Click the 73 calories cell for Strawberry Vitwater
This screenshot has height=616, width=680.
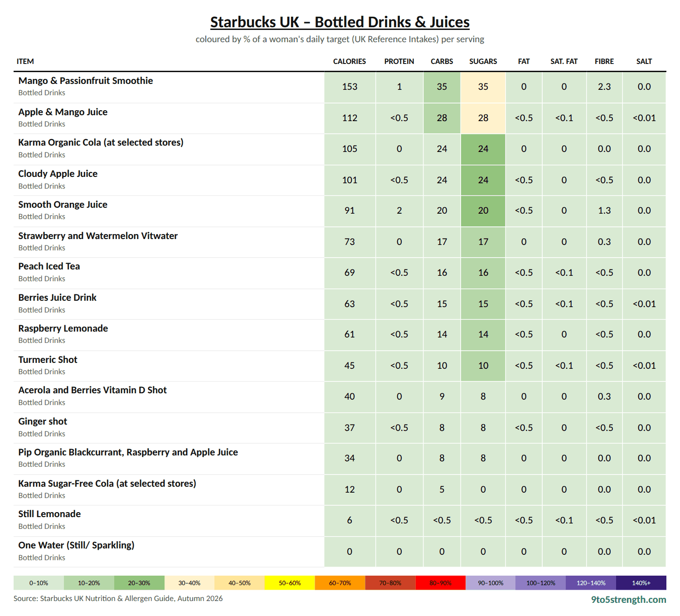350,242
